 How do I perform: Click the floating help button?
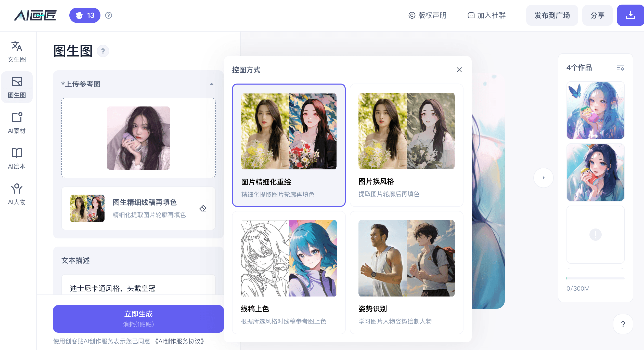(623, 324)
